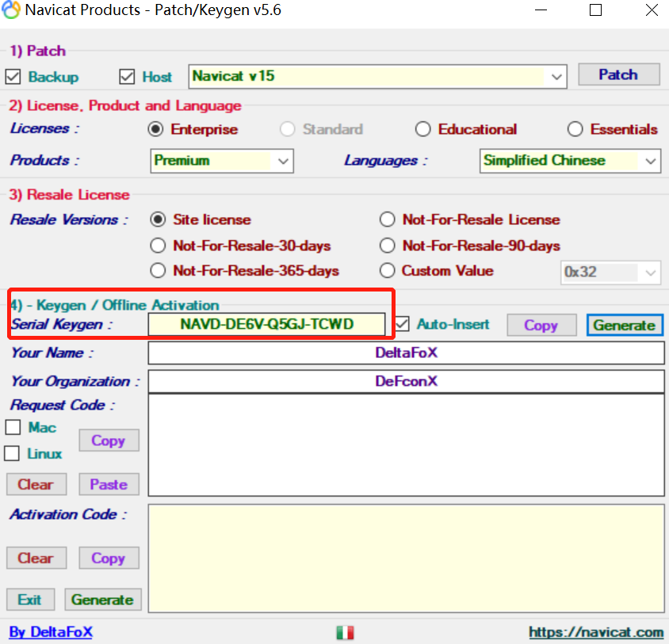Choose Not-For-Resale License option
669x644 pixels.
(388, 219)
